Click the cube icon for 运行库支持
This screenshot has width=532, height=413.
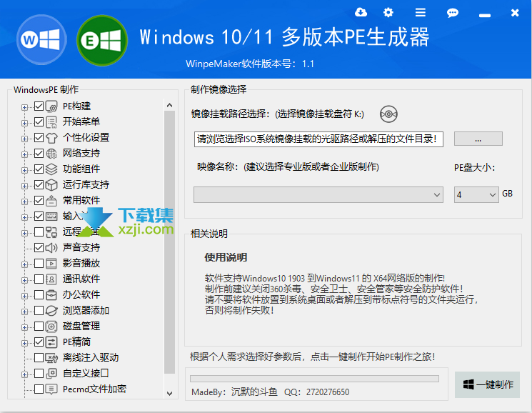point(51,184)
